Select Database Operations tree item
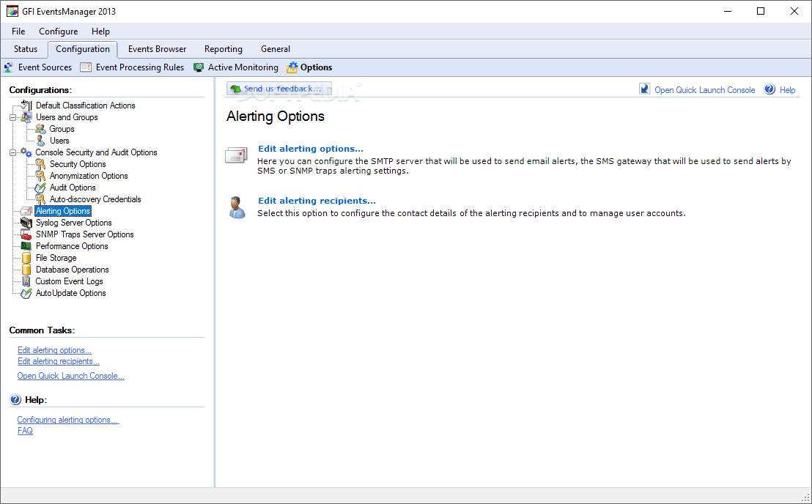The image size is (812, 504). coord(72,270)
